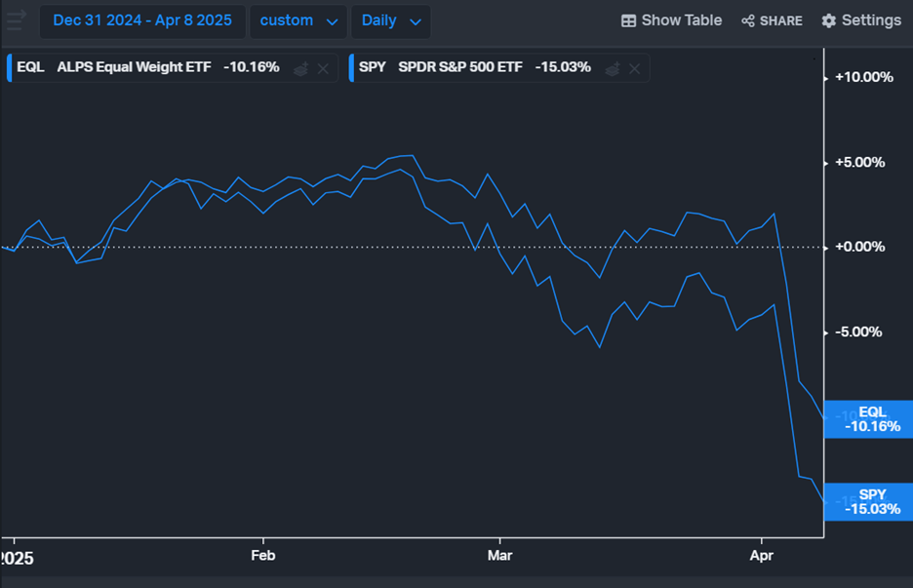
Task: Click the Mar label on time axis
Action: tap(499, 556)
